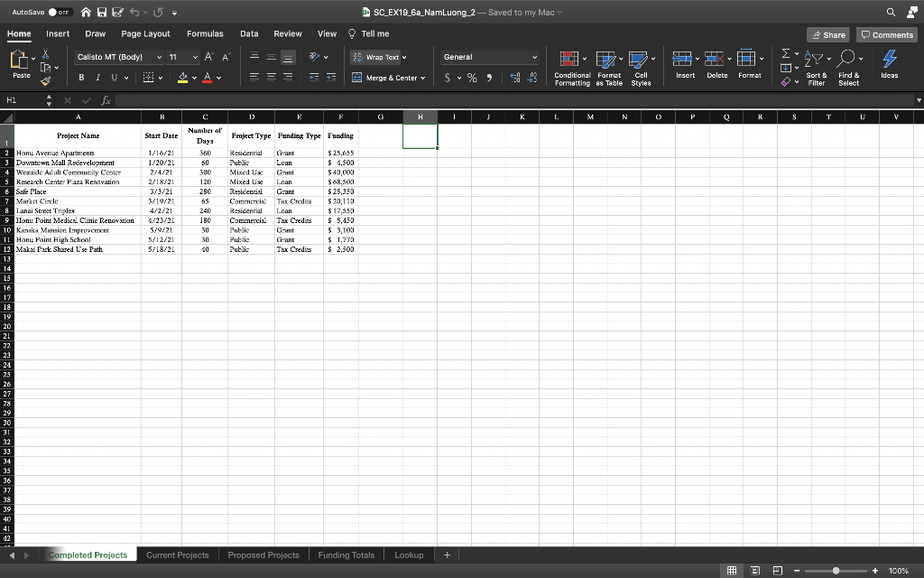Click the AutoSum sigma icon
Screen dimensions: 924x578
point(784,56)
